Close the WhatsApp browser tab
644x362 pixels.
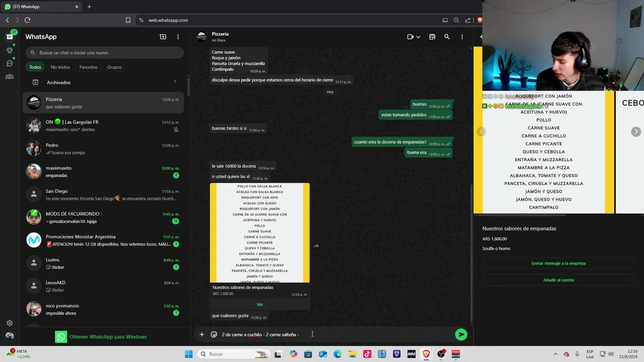tap(77, 7)
